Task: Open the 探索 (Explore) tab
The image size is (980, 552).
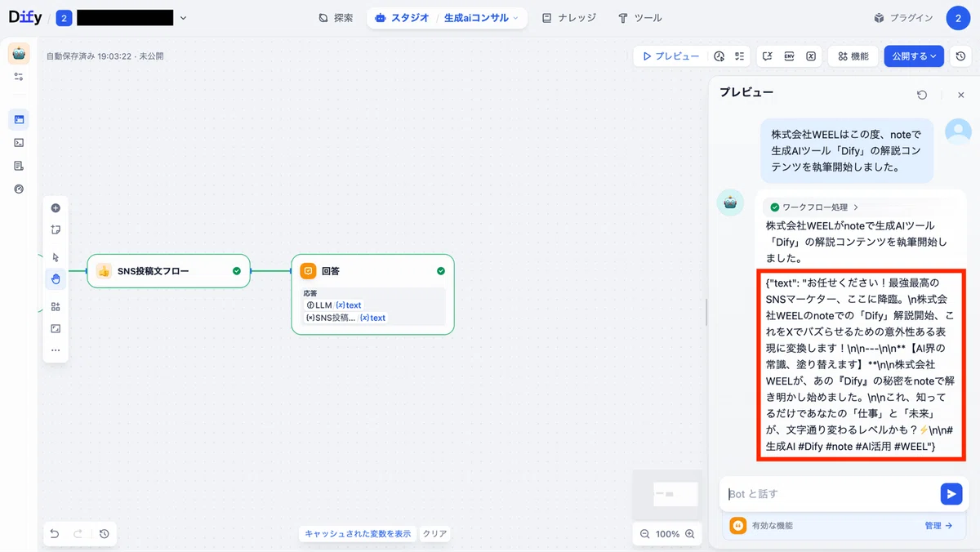Action: pos(336,18)
